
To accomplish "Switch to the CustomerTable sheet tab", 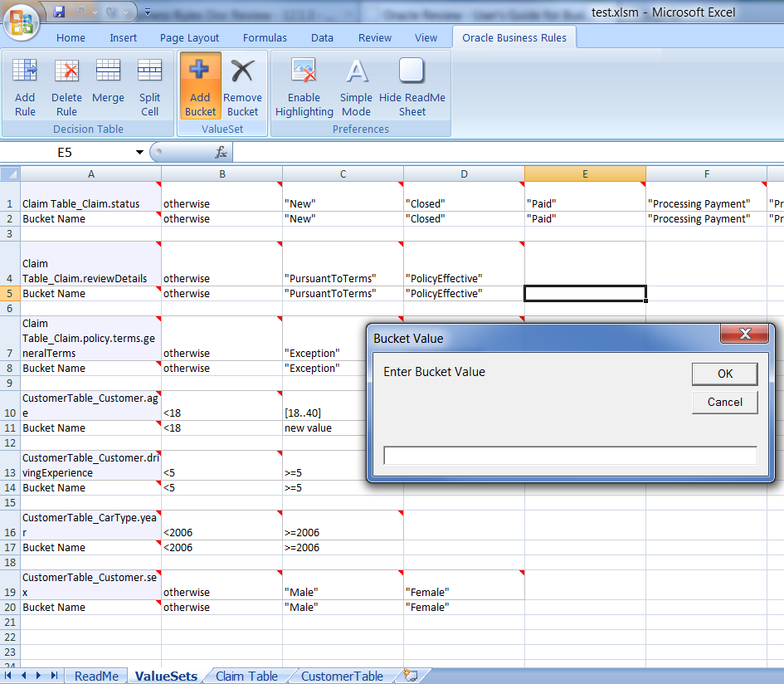I will click(x=342, y=676).
